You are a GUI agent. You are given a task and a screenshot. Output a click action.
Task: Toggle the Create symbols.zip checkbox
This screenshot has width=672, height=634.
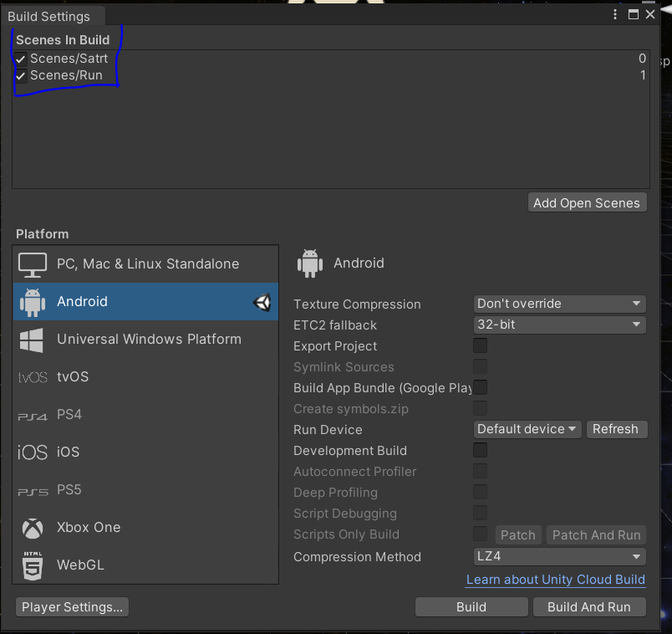tap(480, 408)
